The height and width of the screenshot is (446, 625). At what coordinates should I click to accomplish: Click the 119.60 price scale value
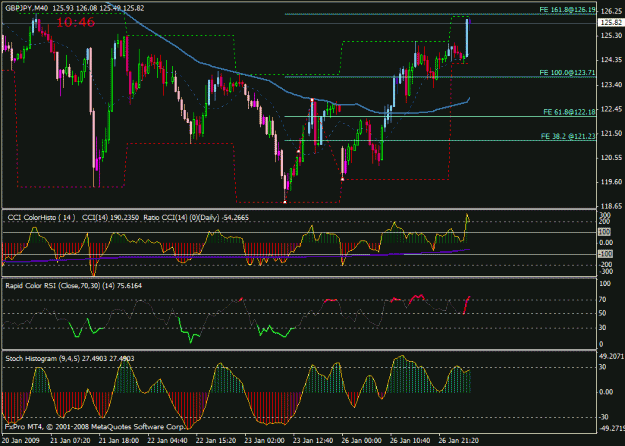pos(611,182)
